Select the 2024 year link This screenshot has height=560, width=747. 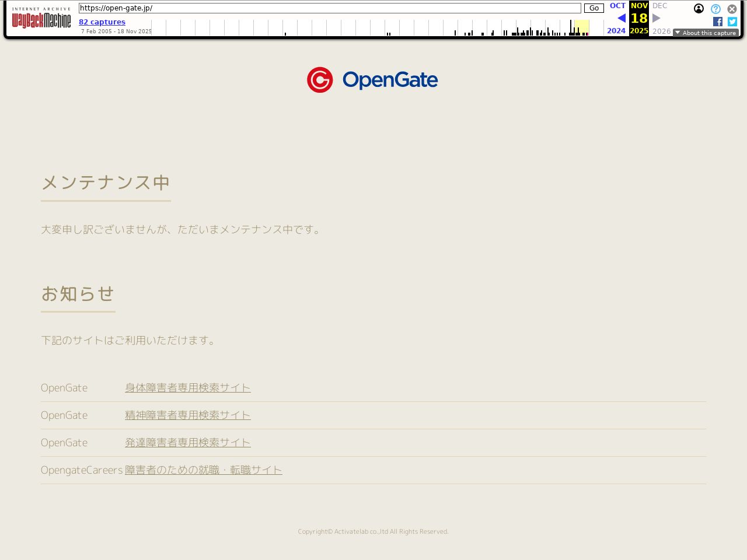pyautogui.click(x=616, y=31)
